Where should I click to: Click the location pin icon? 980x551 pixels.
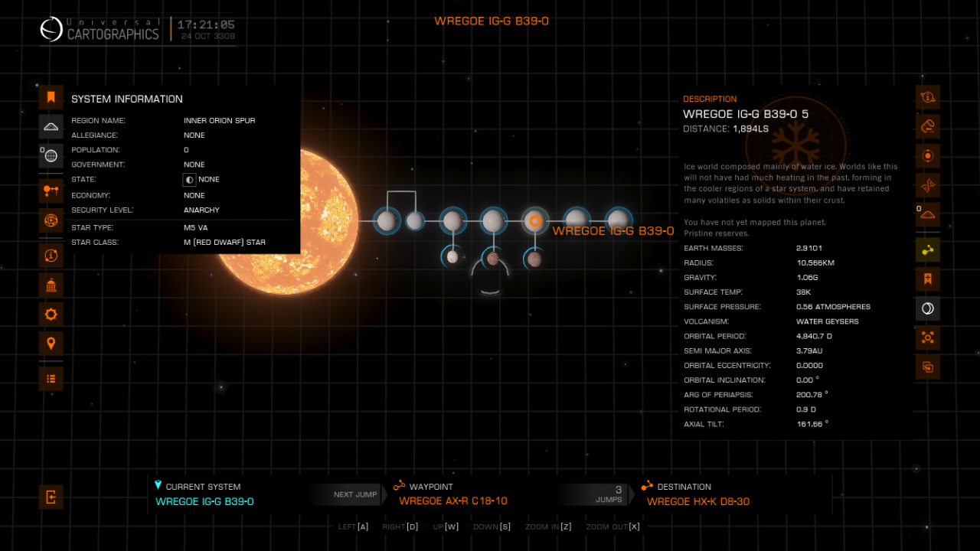[51, 344]
